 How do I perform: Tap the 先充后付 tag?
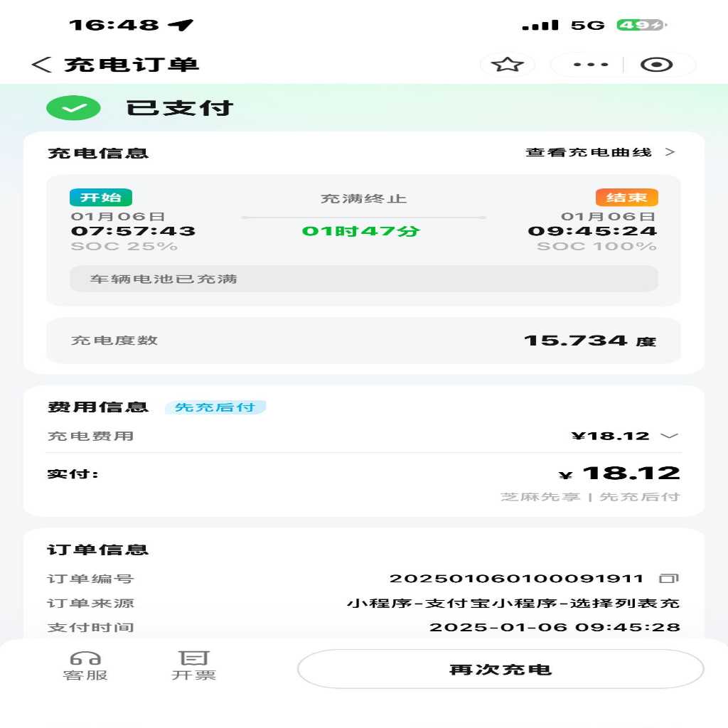coord(215,407)
